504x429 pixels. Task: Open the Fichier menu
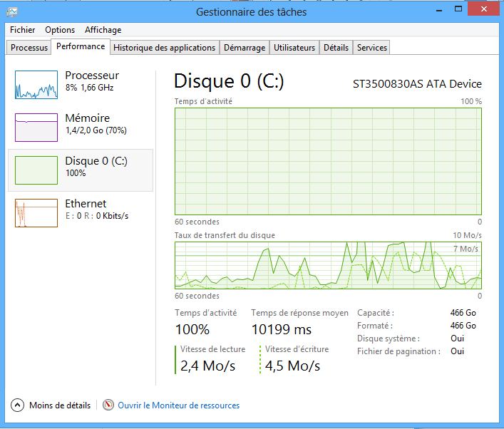click(23, 30)
